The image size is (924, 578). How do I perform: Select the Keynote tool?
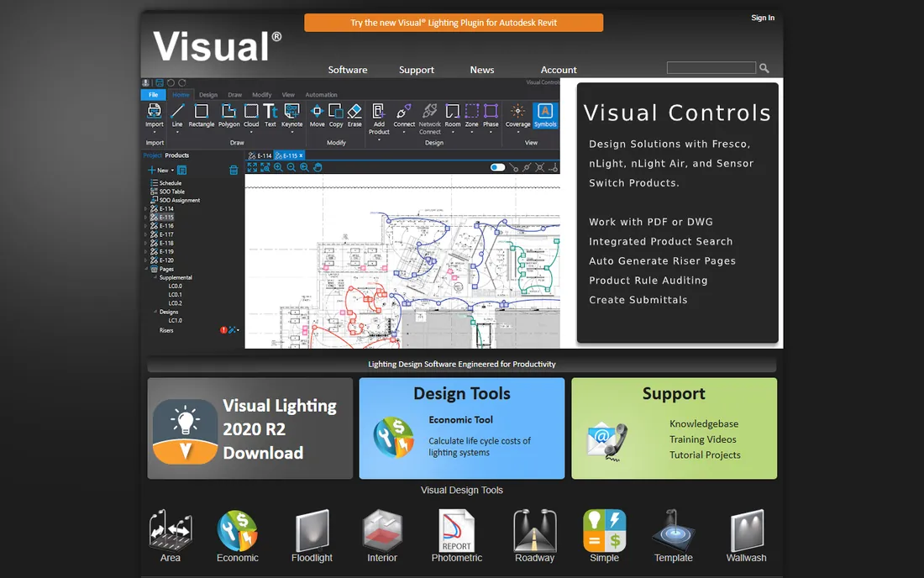(x=291, y=116)
